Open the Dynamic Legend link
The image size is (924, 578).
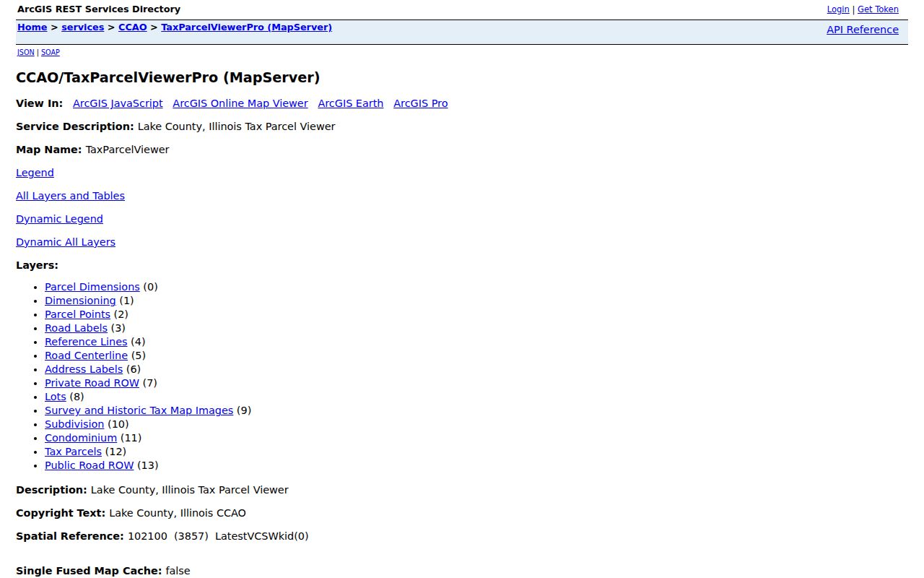(x=59, y=219)
